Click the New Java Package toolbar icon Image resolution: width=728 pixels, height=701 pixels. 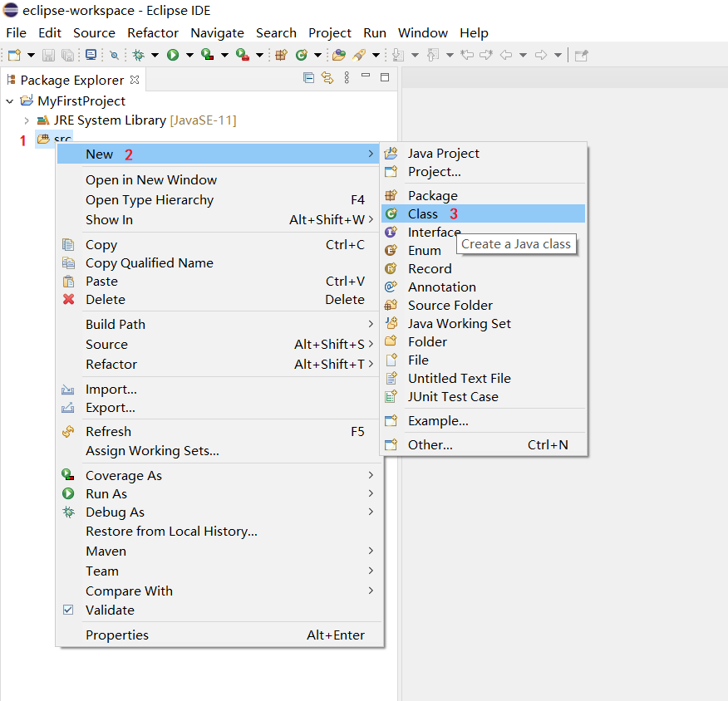pyautogui.click(x=282, y=55)
